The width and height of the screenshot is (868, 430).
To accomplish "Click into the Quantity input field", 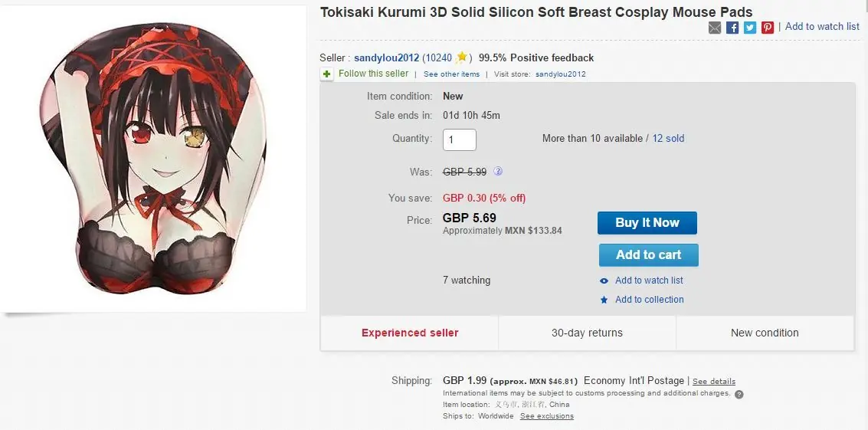I will (x=459, y=140).
